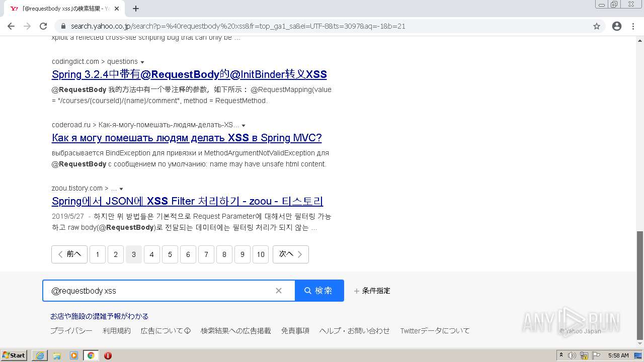
Task: Open the プライバシー footer link
Action: (x=71, y=331)
